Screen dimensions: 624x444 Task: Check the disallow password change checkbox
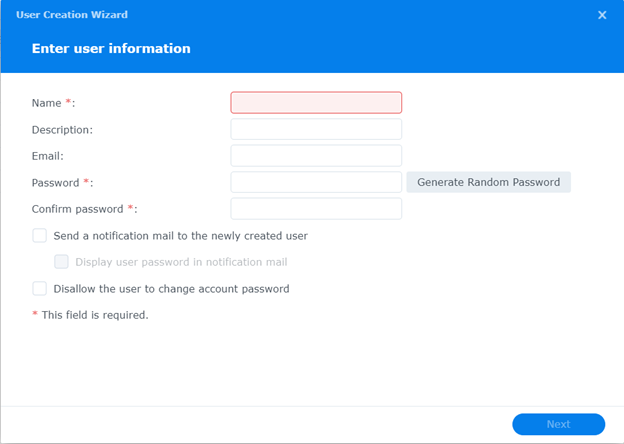(x=40, y=289)
